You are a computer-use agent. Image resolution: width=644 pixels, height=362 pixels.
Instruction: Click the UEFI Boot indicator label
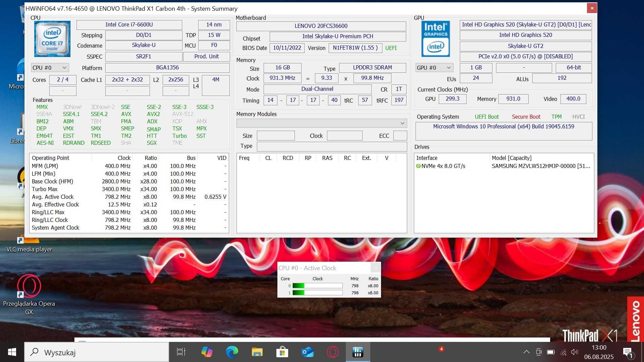point(487,117)
